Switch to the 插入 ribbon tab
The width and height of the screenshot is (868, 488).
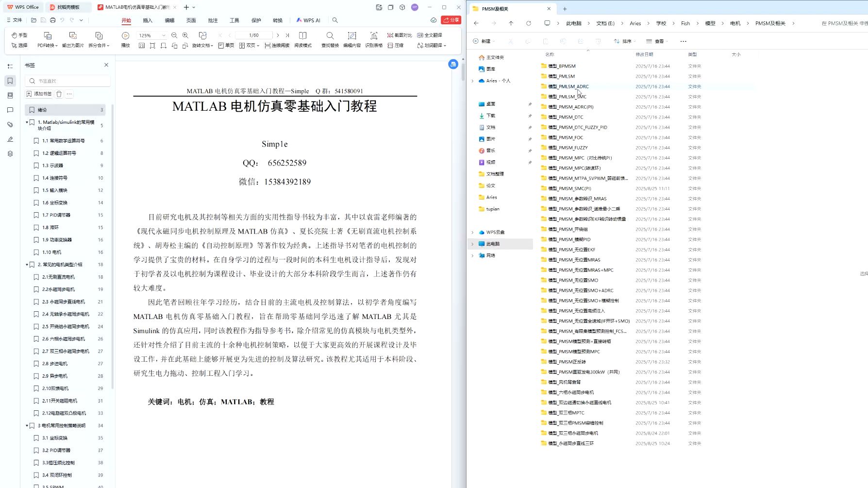(147, 20)
